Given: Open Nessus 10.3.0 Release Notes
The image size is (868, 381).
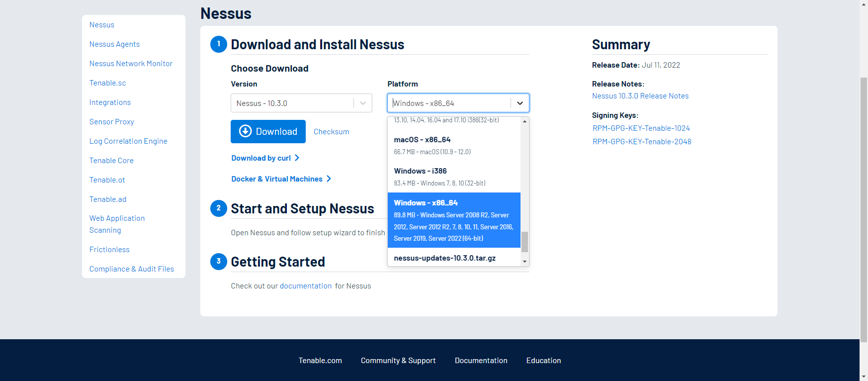Looking at the screenshot, I should click(x=640, y=96).
